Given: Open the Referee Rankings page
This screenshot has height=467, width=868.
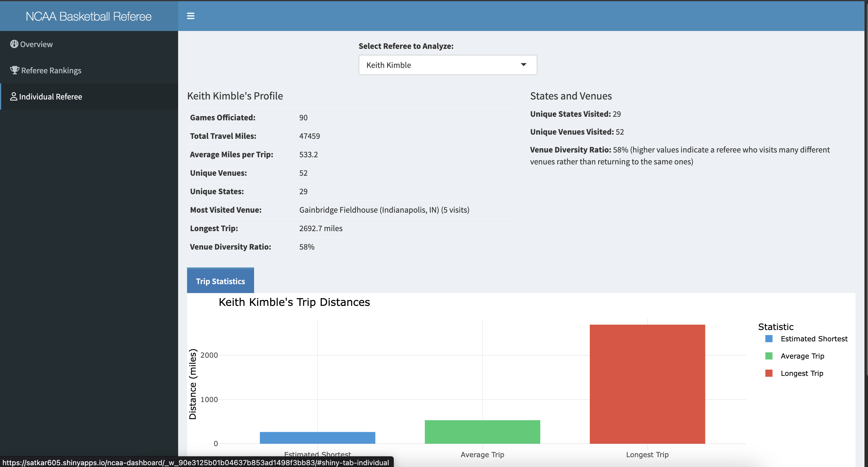Looking at the screenshot, I should 51,70.
